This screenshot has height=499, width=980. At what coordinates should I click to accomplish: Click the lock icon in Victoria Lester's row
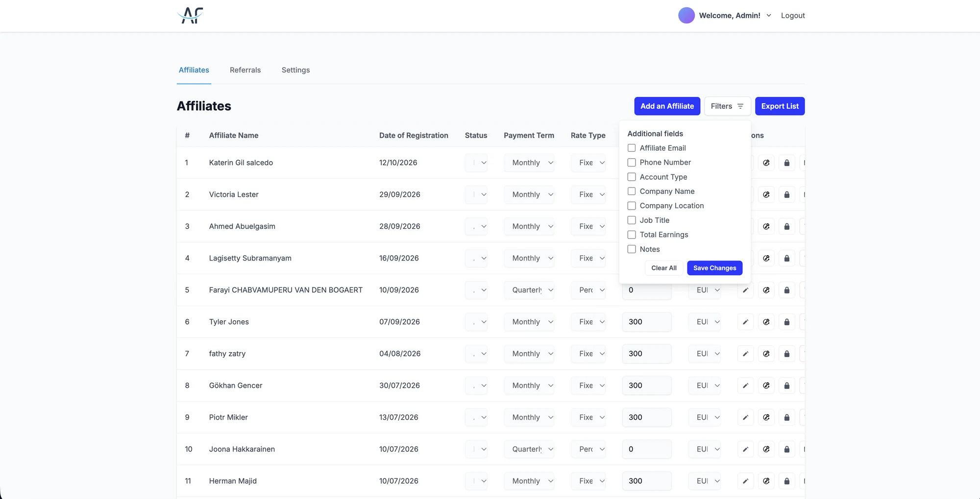(787, 194)
